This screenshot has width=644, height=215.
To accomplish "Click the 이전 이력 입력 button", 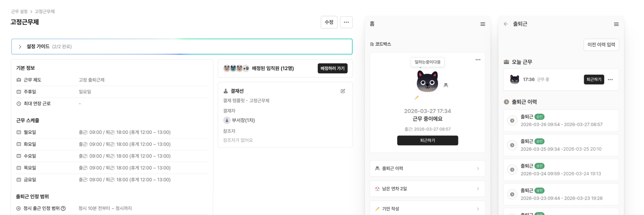I will 601,45.
